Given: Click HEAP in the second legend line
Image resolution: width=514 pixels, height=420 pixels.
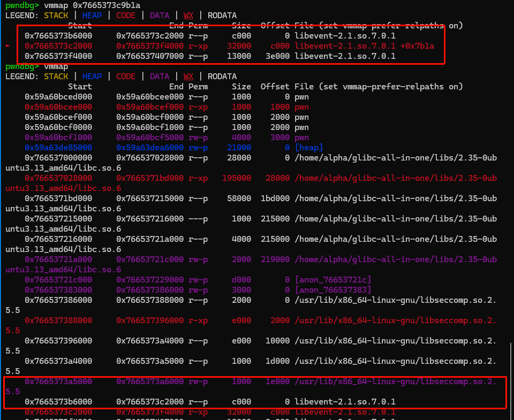Looking at the screenshot, I should tap(92, 77).
